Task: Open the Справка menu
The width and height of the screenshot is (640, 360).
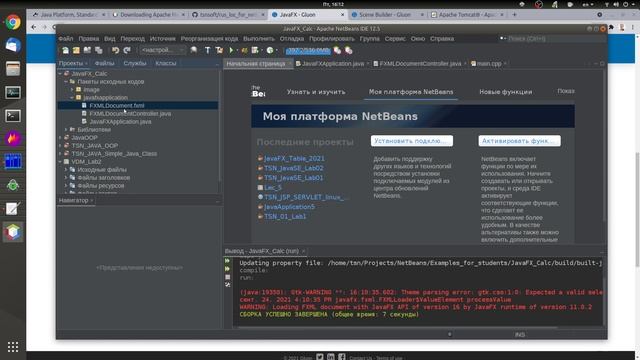Action: [x=442, y=39]
